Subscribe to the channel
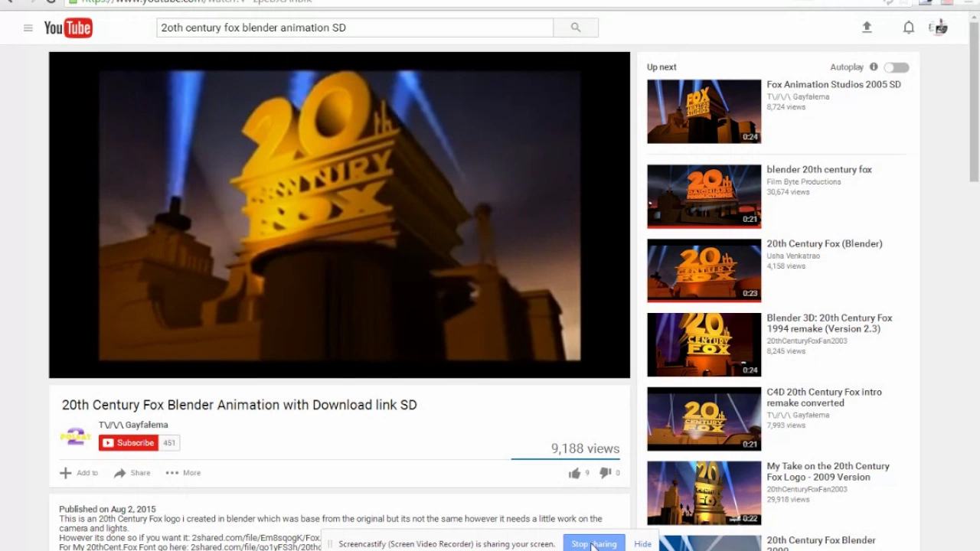 tap(128, 442)
